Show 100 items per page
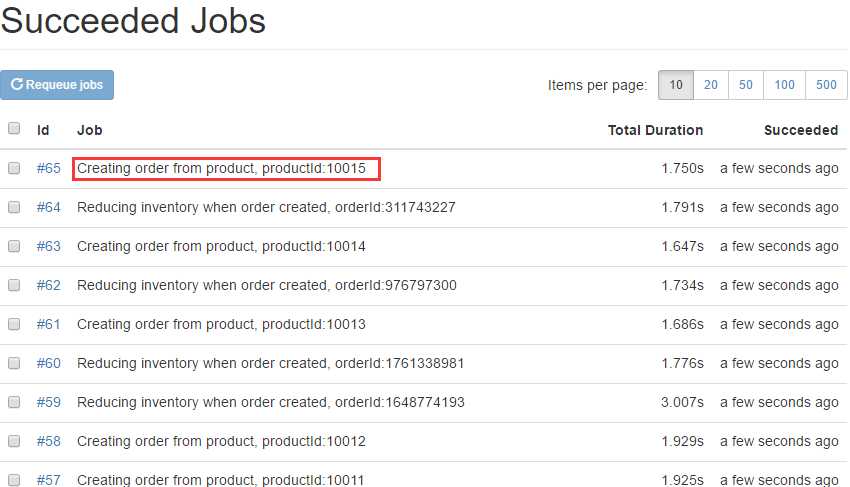 click(x=785, y=85)
